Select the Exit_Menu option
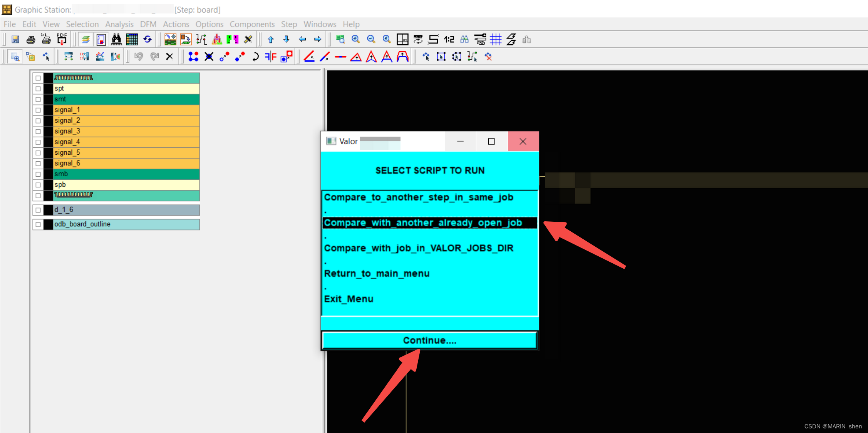Screen dimensions: 868x433 point(349,299)
